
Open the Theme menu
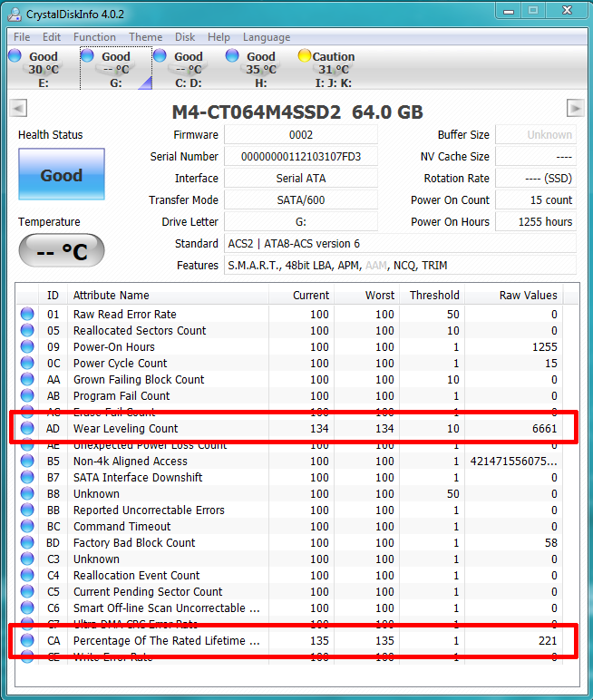(x=146, y=37)
